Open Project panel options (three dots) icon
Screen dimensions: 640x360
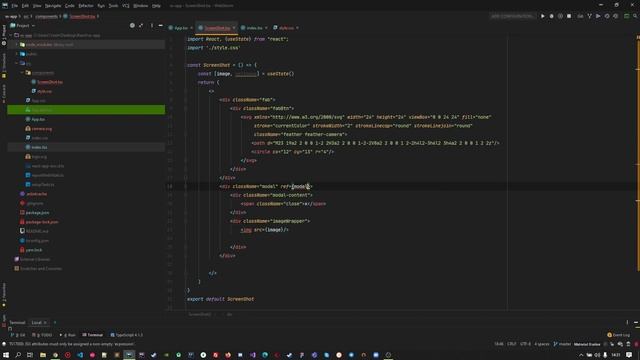point(152,25)
